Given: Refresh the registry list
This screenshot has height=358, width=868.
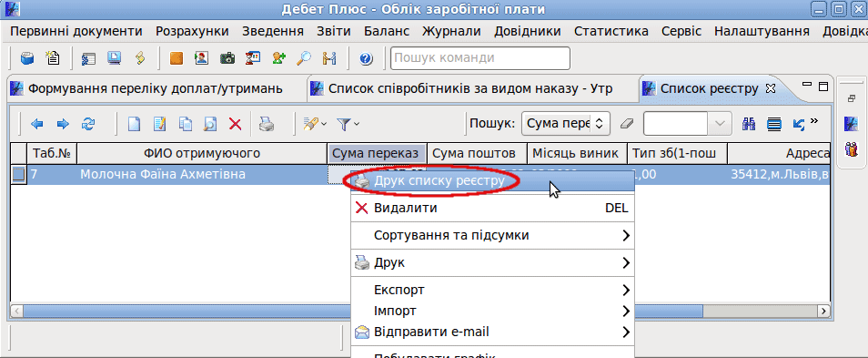Looking at the screenshot, I should [88, 125].
